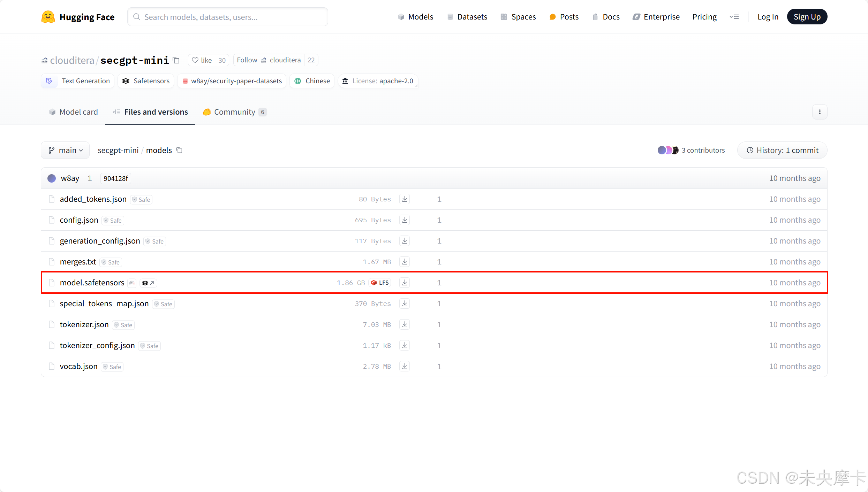
Task: Open the Community tab
Action: 234,112
